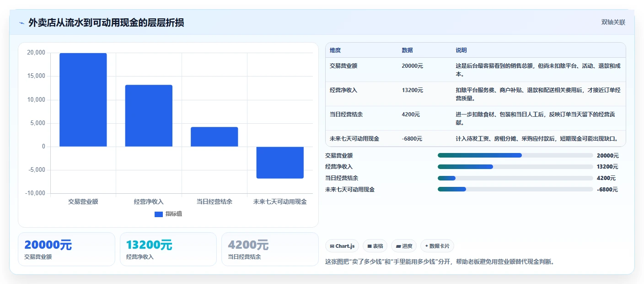Viewport: 644px width, 284px height.
Task: Click the 交易营业额 progress bar
Action: (x=515, y=155)
